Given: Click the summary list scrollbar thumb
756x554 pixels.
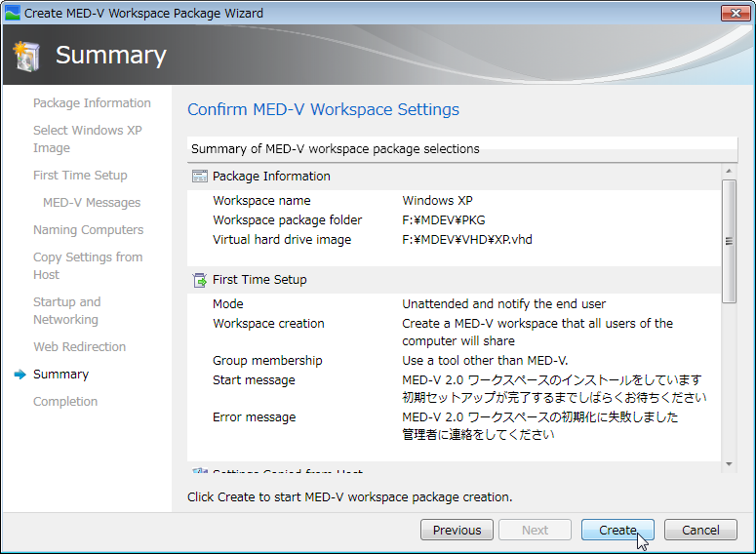Looking at the screenshot, I should click(x=729, y=241).
